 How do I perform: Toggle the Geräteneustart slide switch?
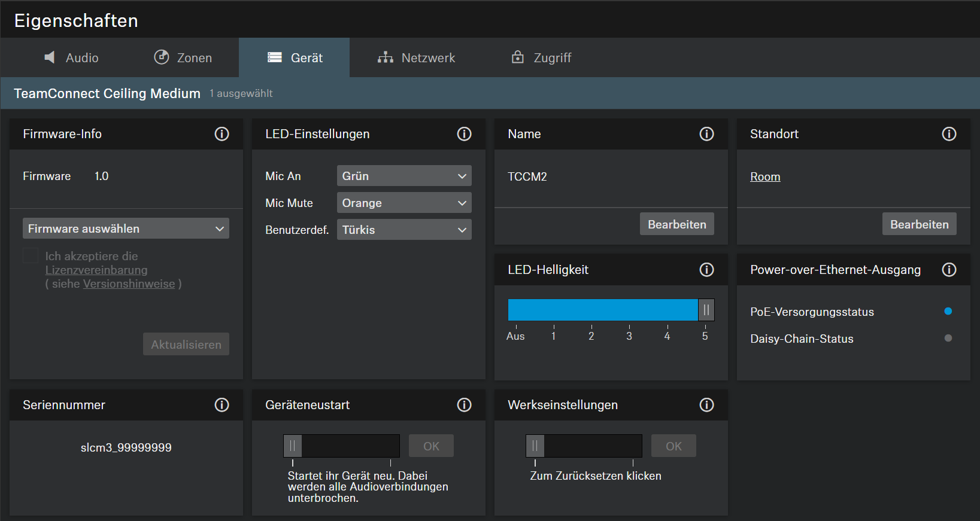tap(293, 446)
